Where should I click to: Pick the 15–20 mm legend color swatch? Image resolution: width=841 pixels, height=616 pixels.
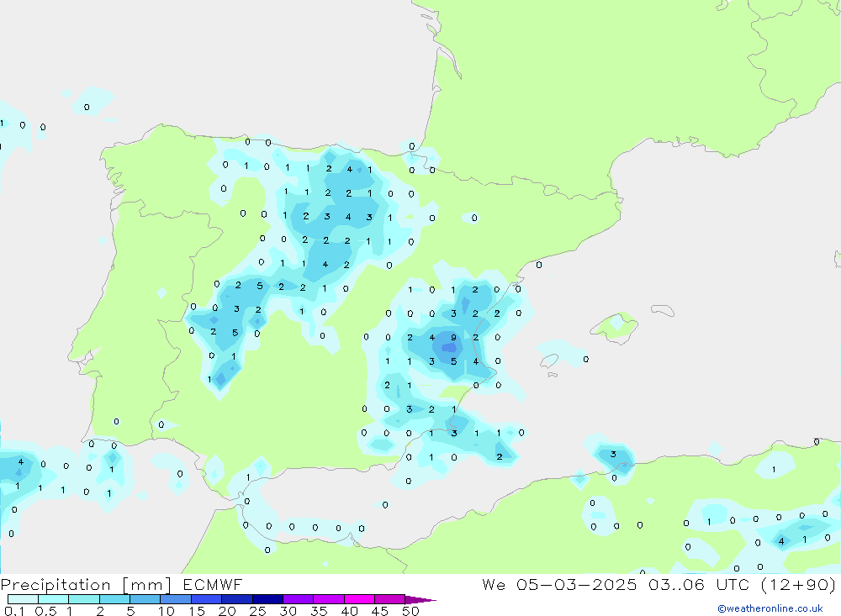point(207,599)
